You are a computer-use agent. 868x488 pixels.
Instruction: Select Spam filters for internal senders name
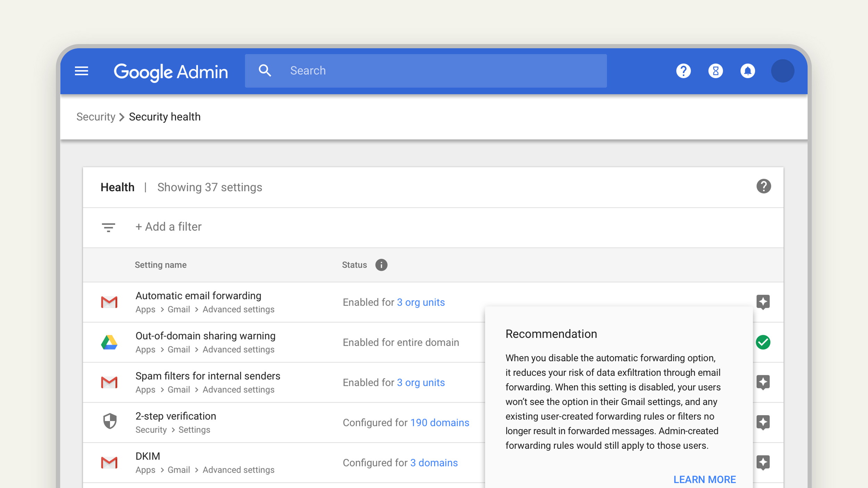pyautogui.click(x=208, y=376)
